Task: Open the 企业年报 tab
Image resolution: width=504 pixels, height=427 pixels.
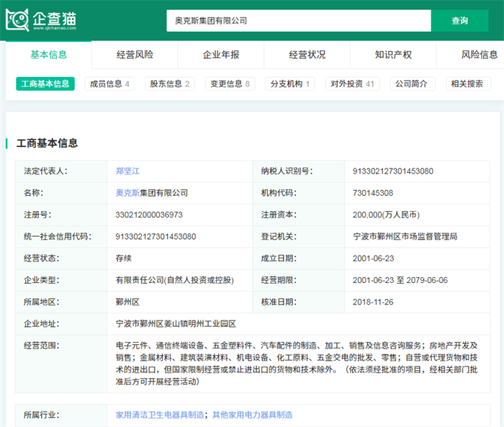Action: [221, 55]
